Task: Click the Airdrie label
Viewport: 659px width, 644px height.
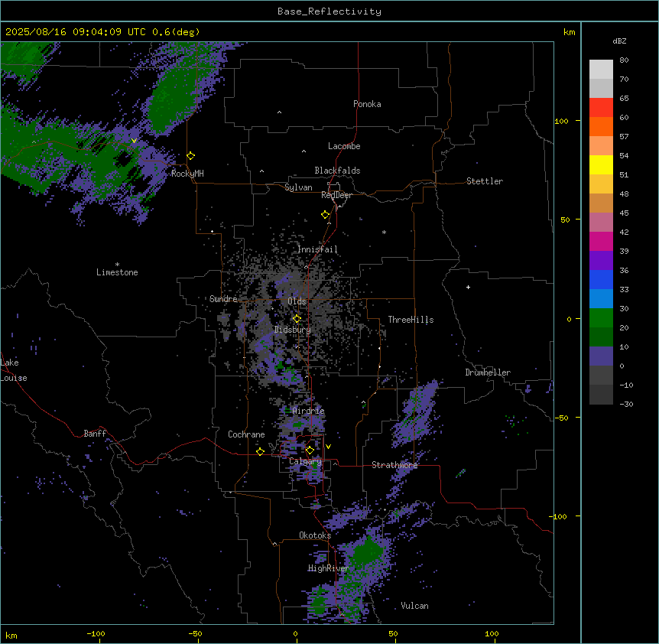Action: point(308,411)
